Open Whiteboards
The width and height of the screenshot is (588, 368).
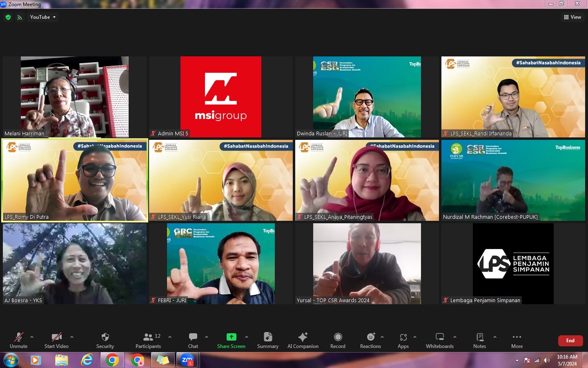[x=439, y=340]
